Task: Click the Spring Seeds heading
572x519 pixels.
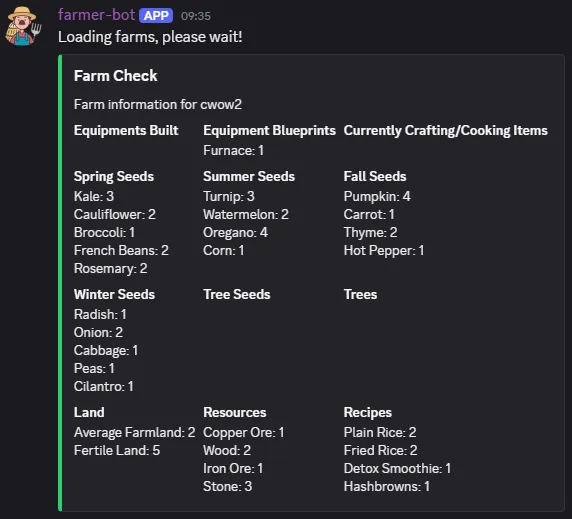Action: pos(114,177)
